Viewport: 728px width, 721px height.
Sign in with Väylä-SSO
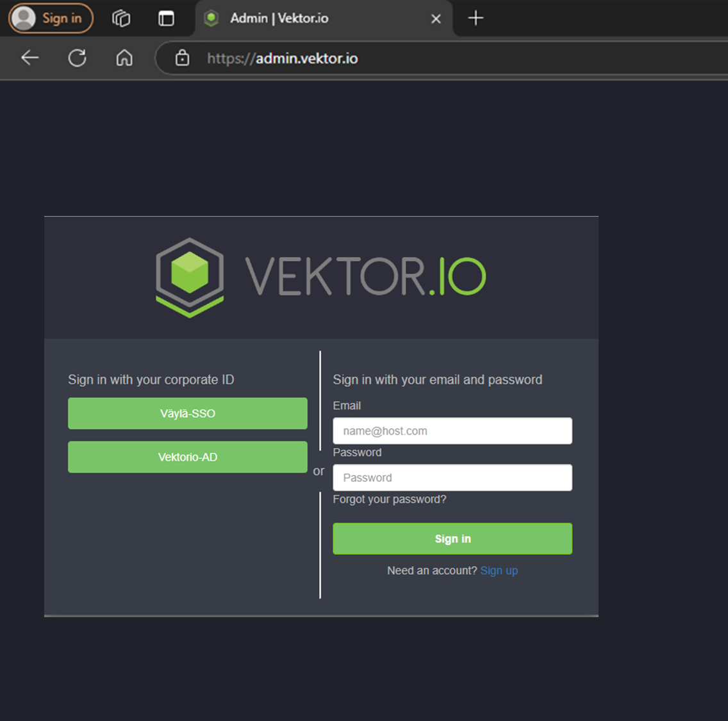(x=188, y=413)
